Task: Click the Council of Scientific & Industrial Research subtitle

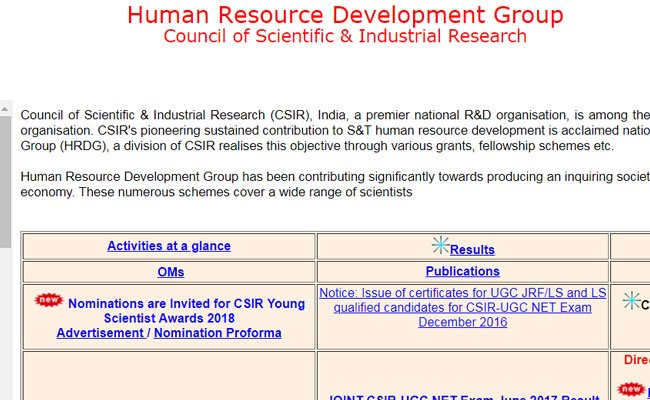Action: click(x=345, y=37)
